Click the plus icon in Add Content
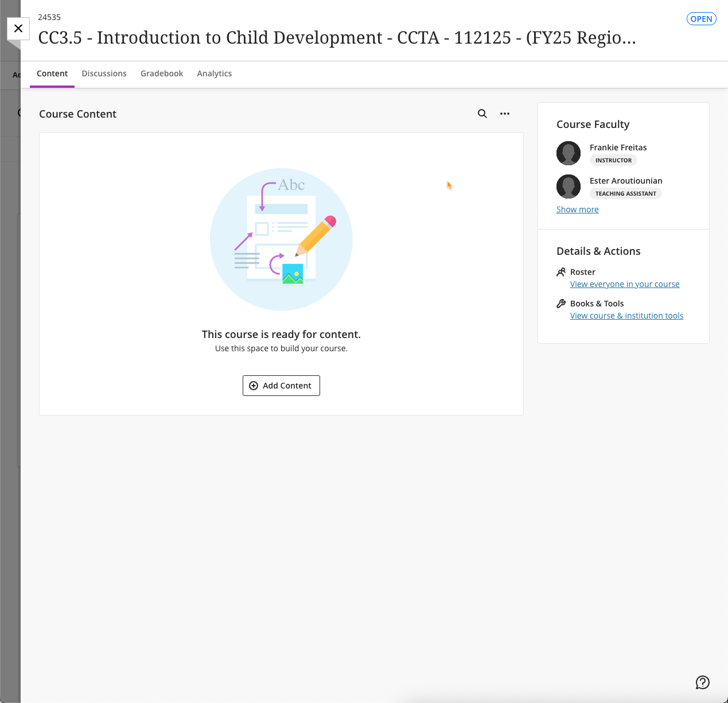The image size is (728, 703). [254, 386]
